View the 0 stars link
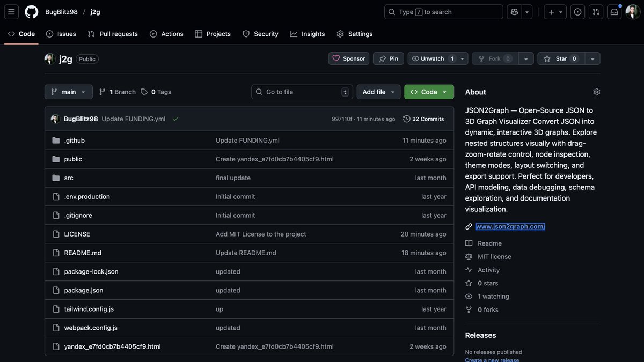 click(x=488, y=283)
